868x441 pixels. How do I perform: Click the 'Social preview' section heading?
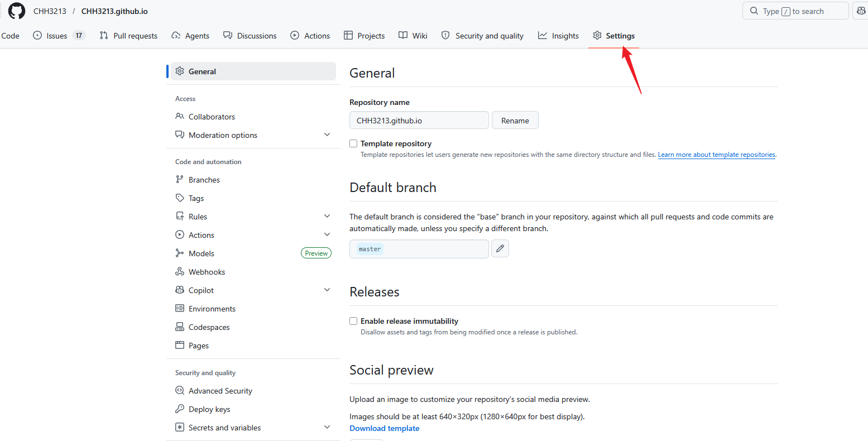(391, 370)
